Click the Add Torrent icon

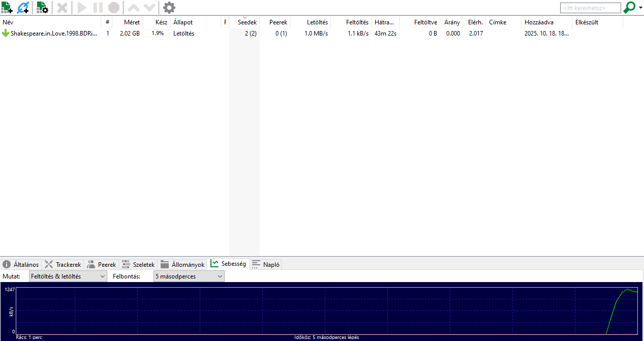[7, 8]
